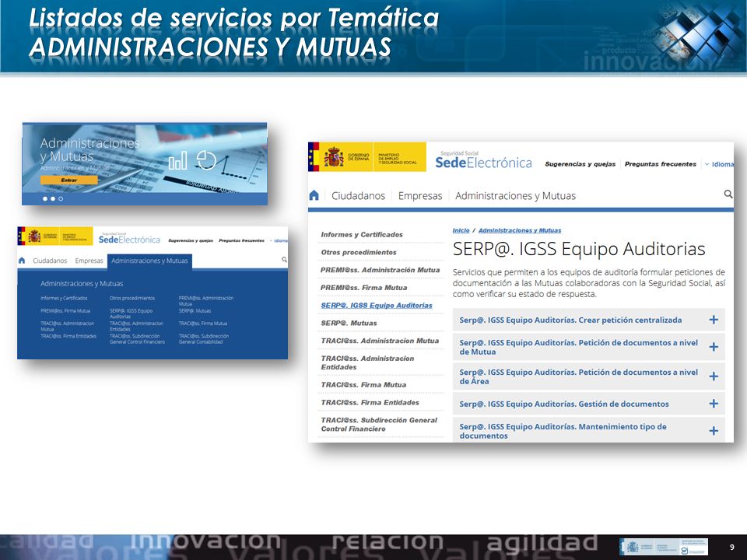Viewport: 747px width, 560px height.
Task: Open 'PREMI@ss. Firma Mutua' in the sidebar
Action: (363, 287)
